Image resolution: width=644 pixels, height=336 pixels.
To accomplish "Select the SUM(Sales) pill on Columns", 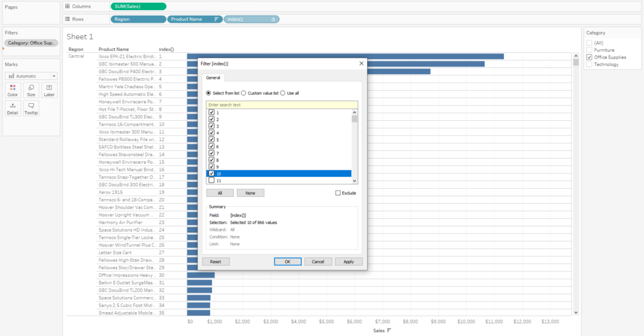I will [138, 6].
